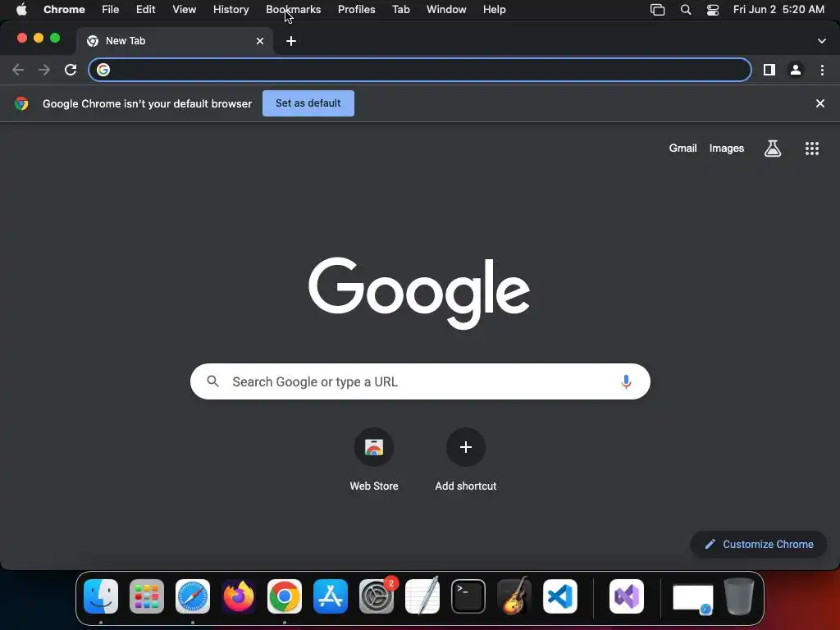
Task: Open App Store from the Dock
Action: coord(331,596)
